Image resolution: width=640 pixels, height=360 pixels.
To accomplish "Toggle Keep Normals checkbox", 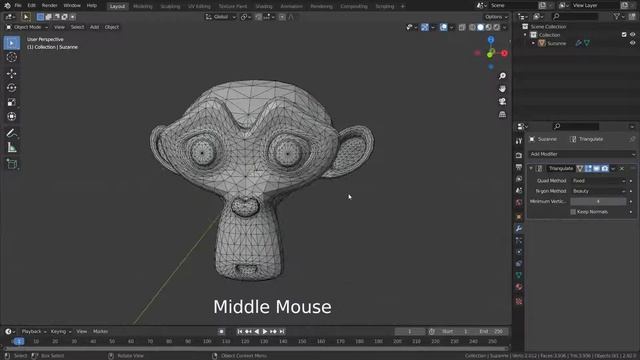I will (573, 212).
